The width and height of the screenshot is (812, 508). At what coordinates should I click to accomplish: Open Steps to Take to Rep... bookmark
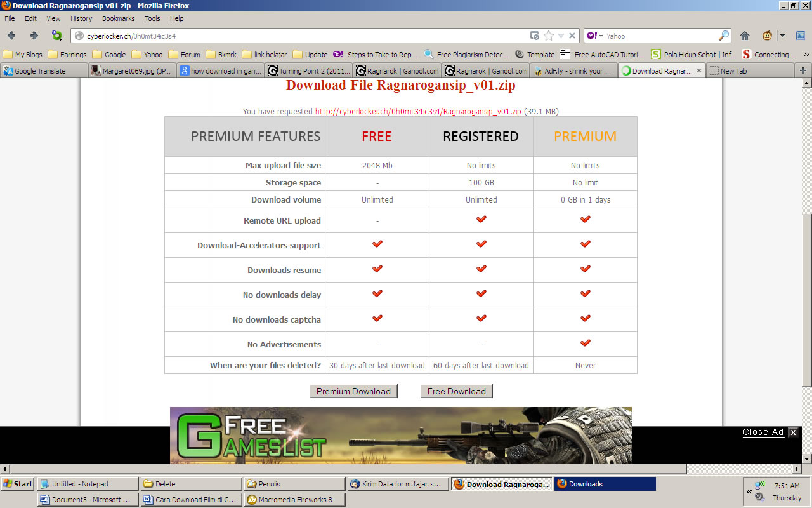pos(375,55)
